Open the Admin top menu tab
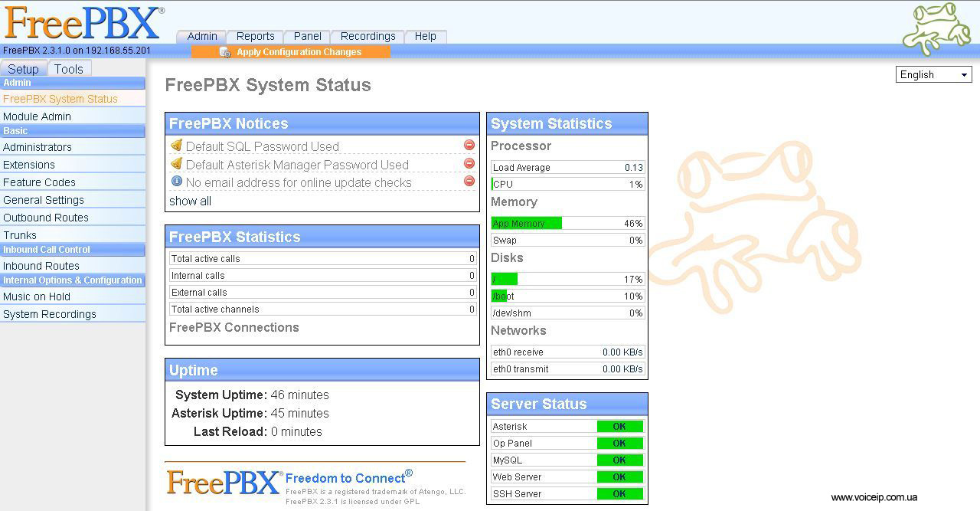The height and width of the screenshot is (511, 980). point(201,36)
